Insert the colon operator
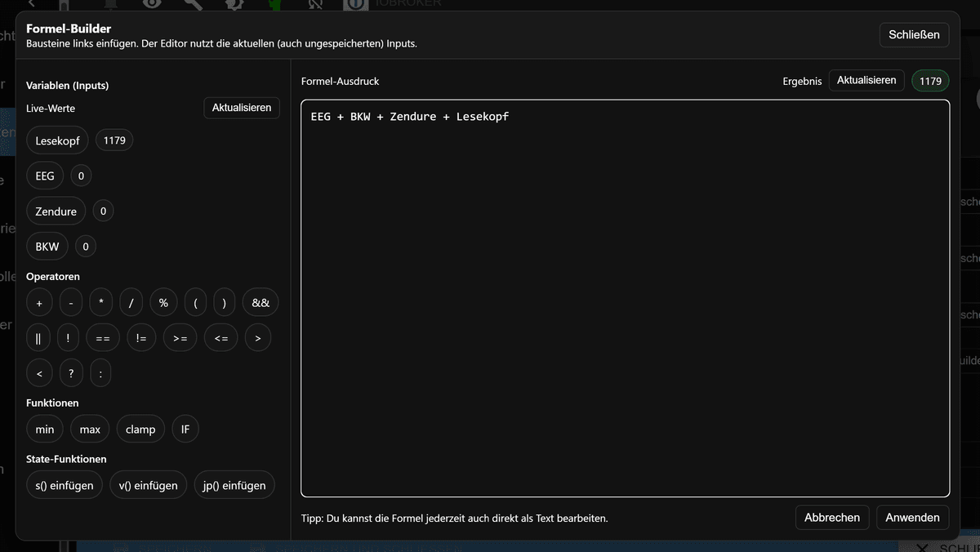The height and width of the screenshot is (552, 980). point(100,373)
